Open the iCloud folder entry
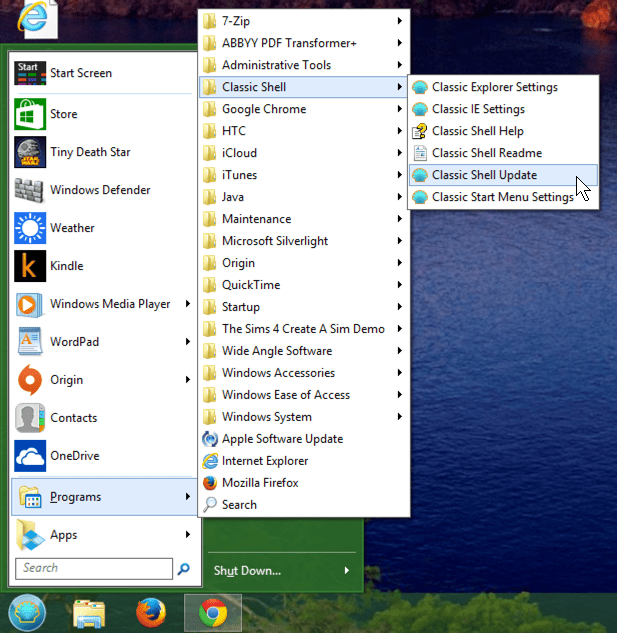This screenshot has width=617, height=633. click(303, 153)
